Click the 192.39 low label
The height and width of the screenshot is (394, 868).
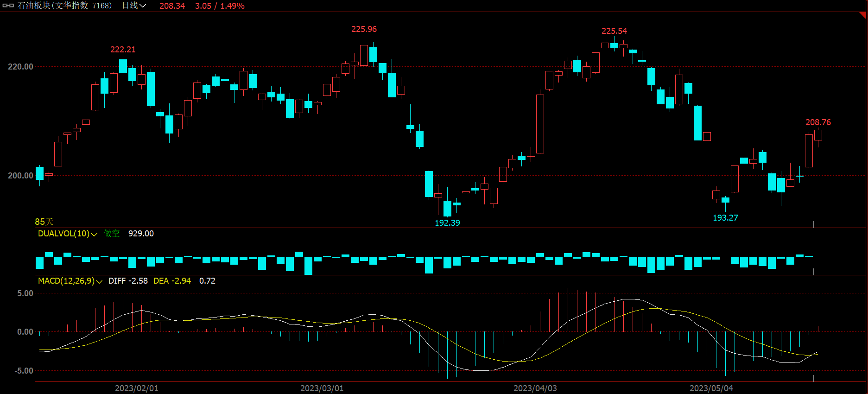tap(447, 223)
